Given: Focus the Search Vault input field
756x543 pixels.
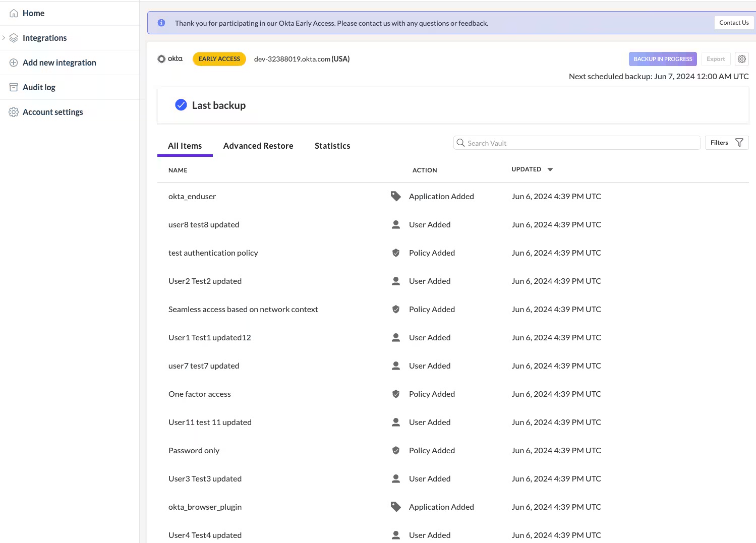Looking at the screenshot, I should [x=577, y=143].
